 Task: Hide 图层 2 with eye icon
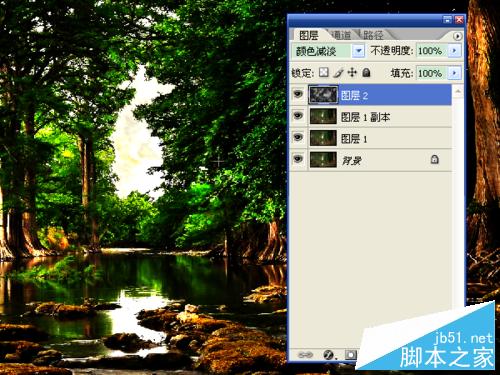click(298, 94)
